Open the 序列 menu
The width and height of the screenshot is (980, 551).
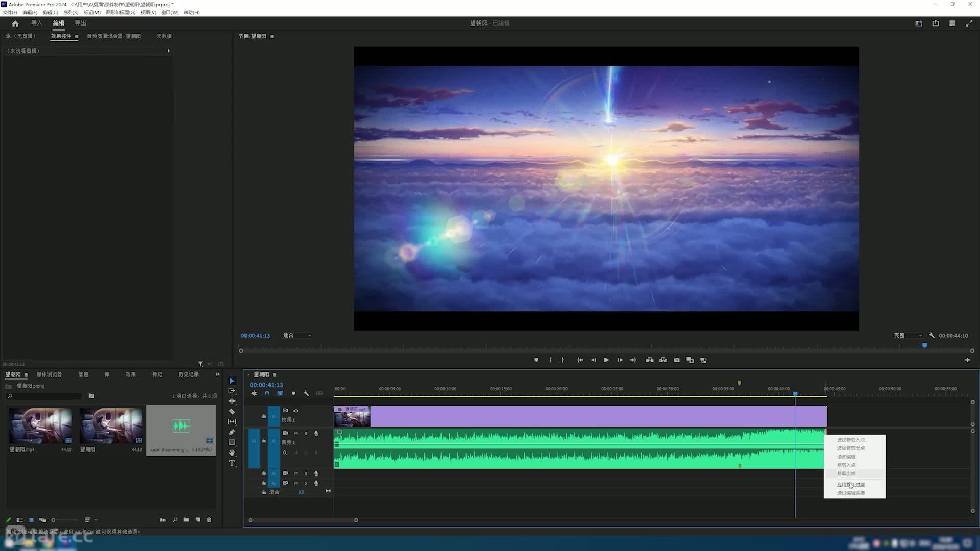(x=71, y=12)
